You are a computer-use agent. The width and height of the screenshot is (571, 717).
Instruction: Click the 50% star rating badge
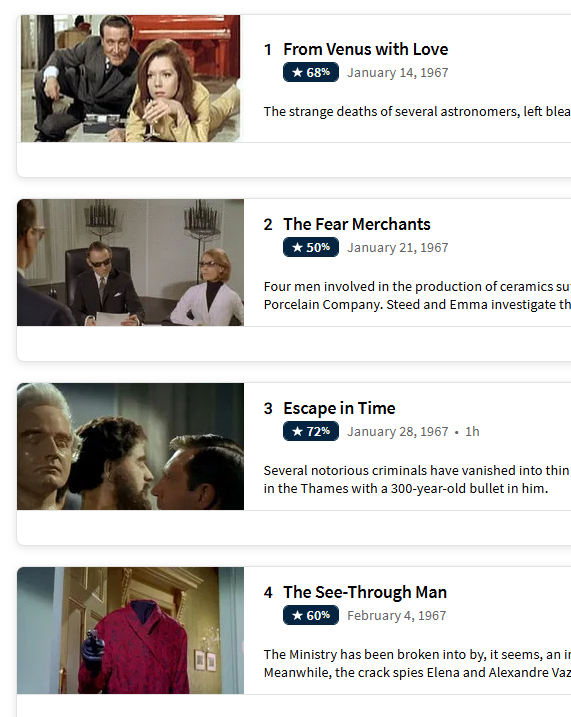coord(311,247)
